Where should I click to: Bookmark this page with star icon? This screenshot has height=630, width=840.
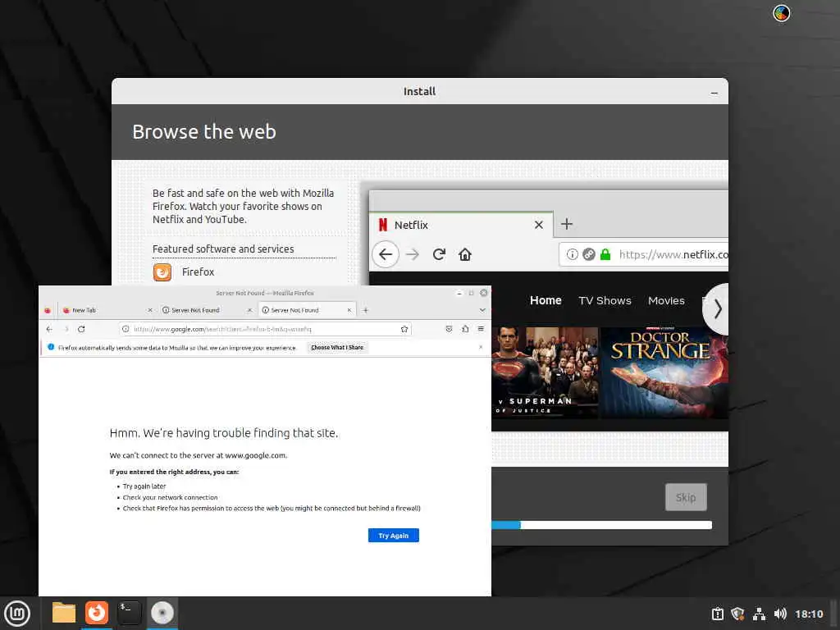[x=404, y=329]
